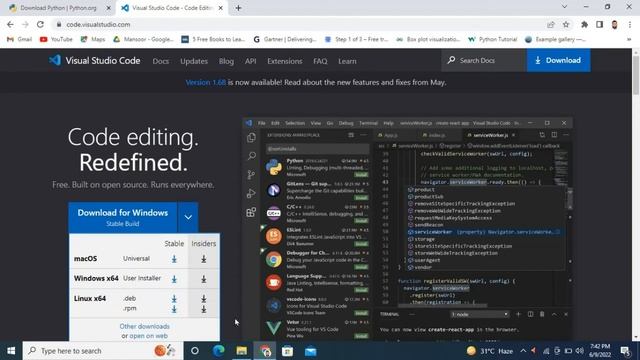Open Mail app from taskbar
Image resolution: width=640 pixels, height=360 pixels.
tap(311, 351)
